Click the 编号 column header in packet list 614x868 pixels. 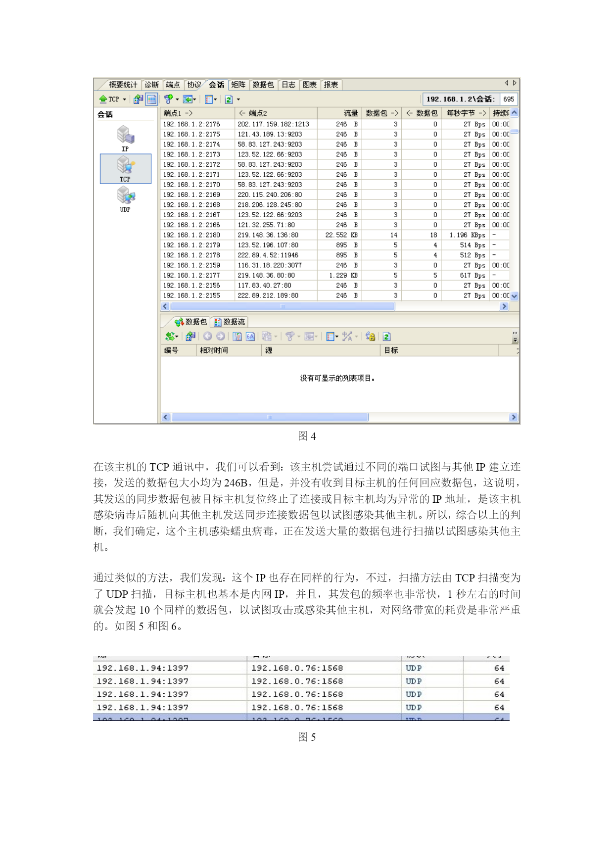pyautogui.click(x=178, y=350)
